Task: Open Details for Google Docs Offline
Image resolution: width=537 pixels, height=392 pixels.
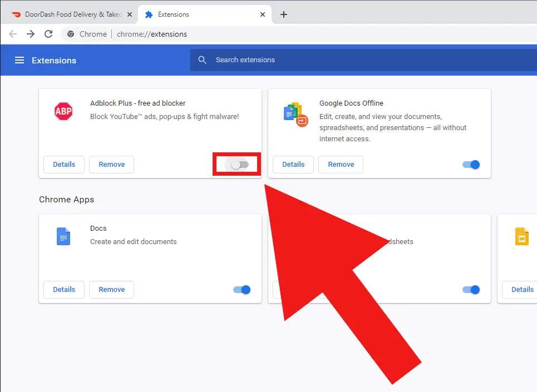Action: coord(293,165)
